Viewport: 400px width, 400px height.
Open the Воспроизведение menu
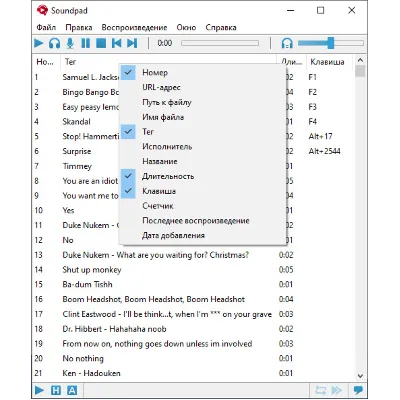pyautogui.click(x=134, y=27)
